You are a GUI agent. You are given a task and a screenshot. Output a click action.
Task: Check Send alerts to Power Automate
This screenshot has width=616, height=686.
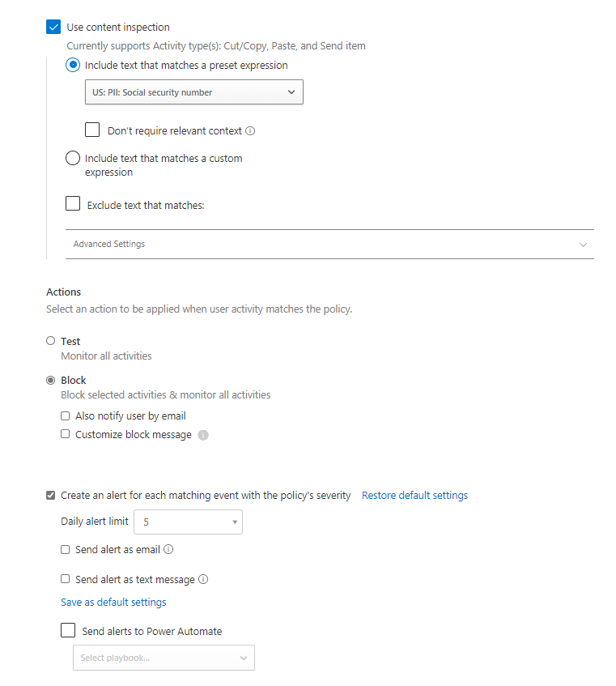pos(68,630)
